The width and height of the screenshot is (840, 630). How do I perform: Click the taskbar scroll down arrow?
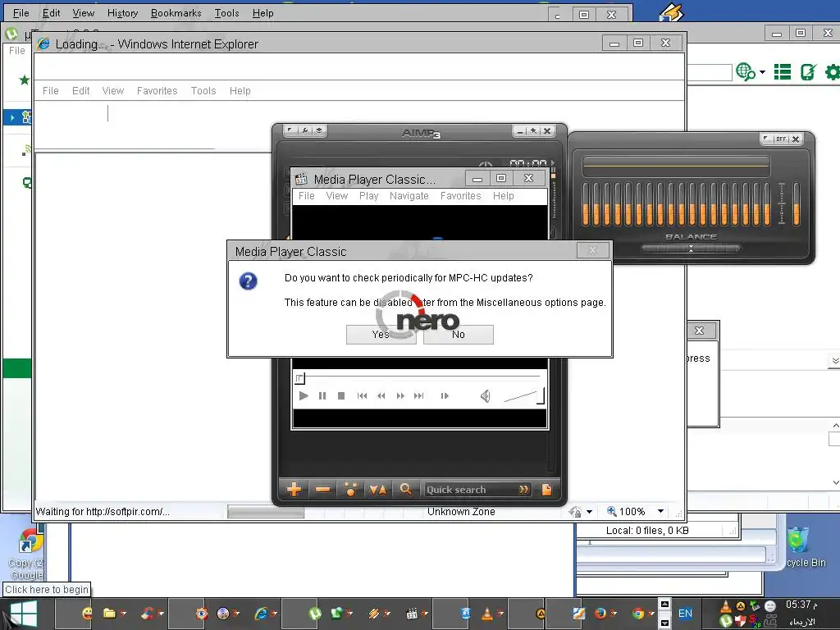(x=664, y=623)
